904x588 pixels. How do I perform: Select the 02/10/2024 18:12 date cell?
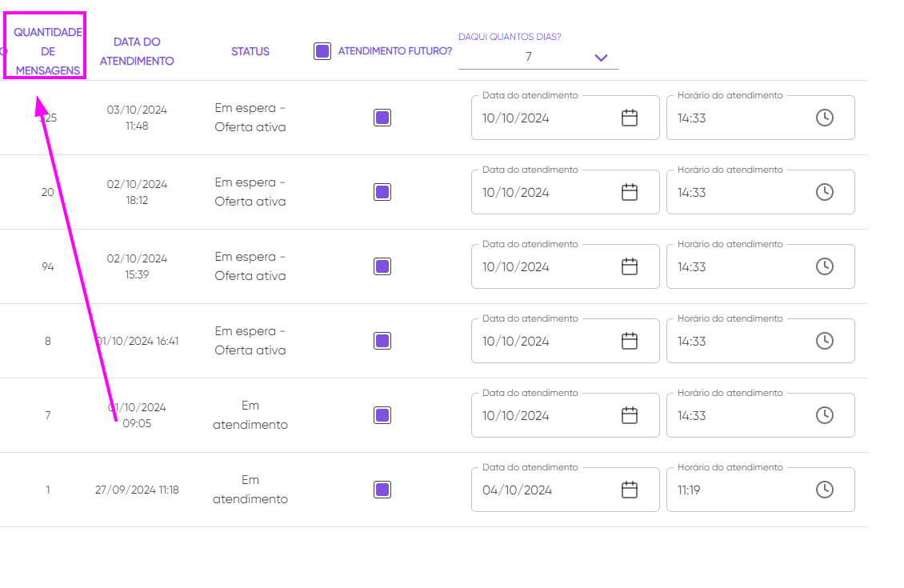click(137, 192)
